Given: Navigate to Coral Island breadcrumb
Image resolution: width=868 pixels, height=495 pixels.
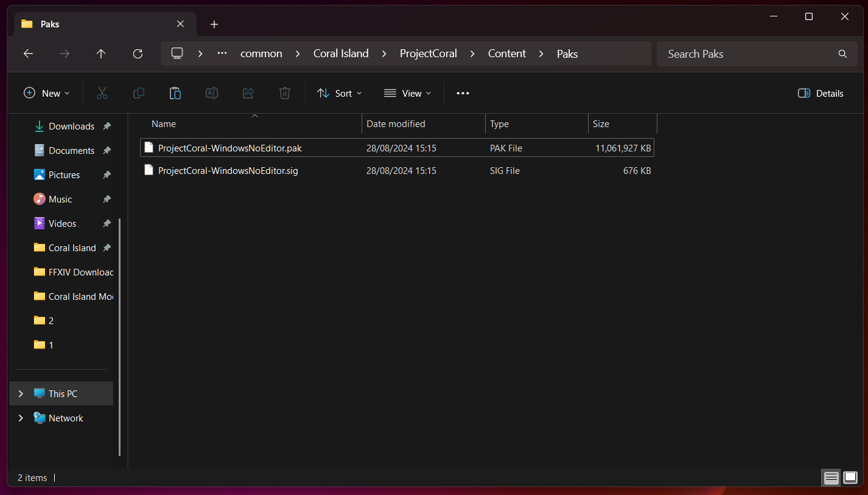Looking at the screenshot, I should point(341,54).
